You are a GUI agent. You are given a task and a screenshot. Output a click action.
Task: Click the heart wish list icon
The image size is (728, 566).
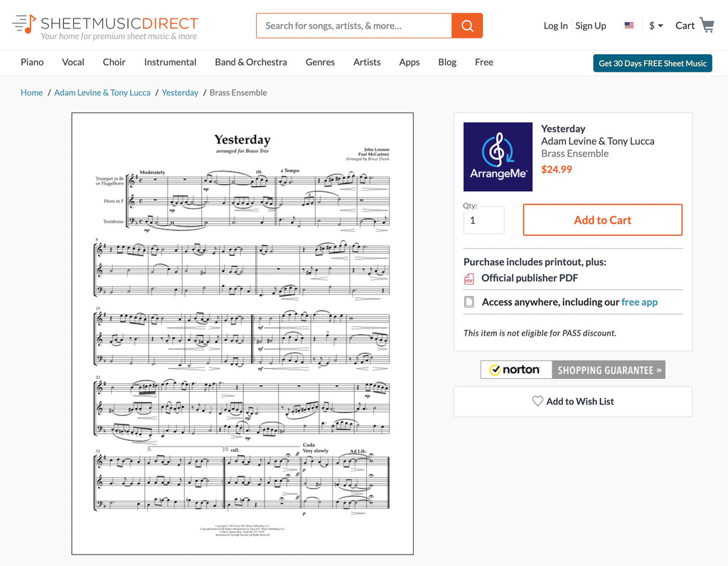(537, 401)
